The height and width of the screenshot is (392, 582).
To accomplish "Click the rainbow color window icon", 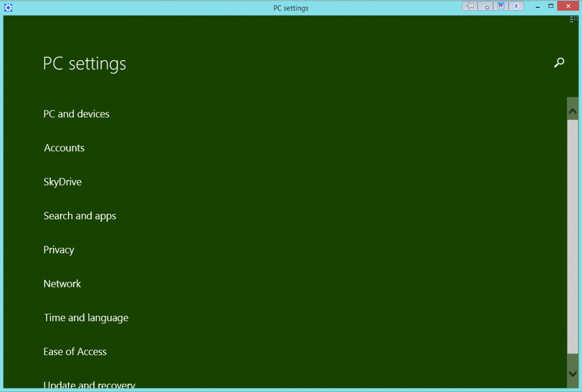I will pos(501,6).
